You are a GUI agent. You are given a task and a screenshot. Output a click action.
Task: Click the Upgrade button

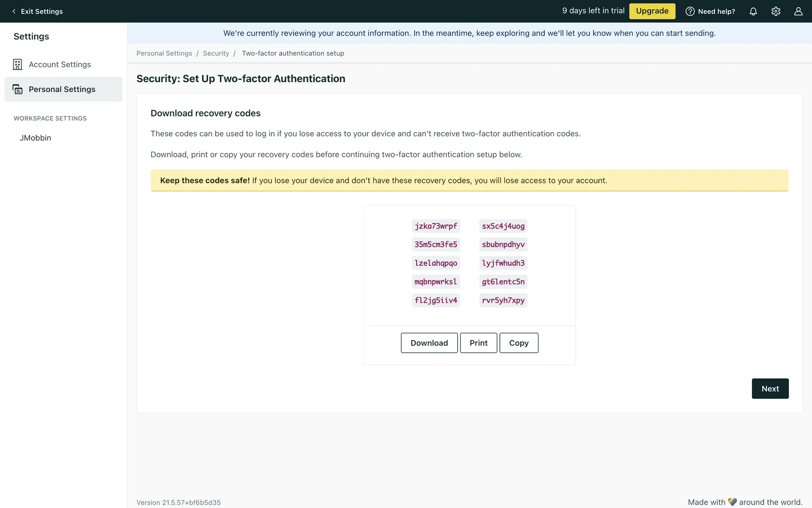pos(652,11)
